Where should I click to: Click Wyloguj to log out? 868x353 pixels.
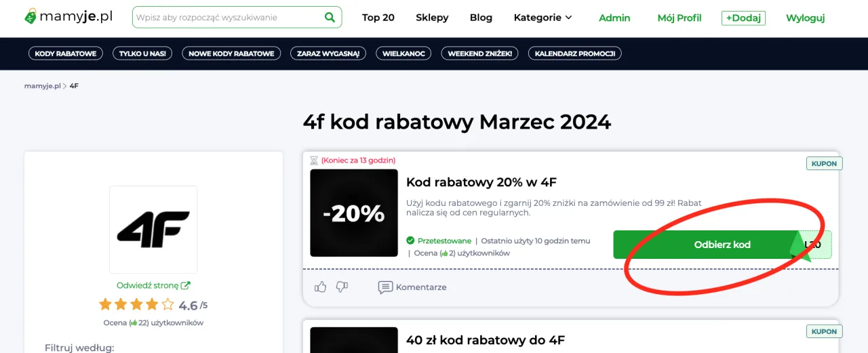point(805,18)
